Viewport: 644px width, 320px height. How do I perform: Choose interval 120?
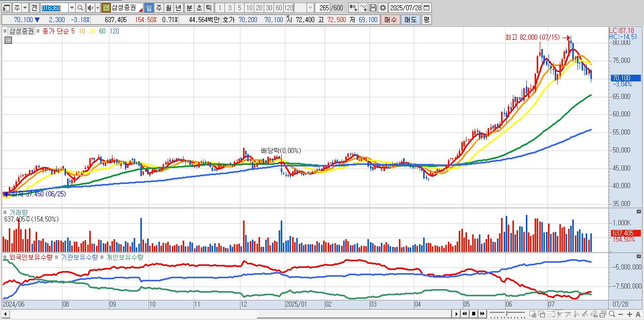click(288, 8)
